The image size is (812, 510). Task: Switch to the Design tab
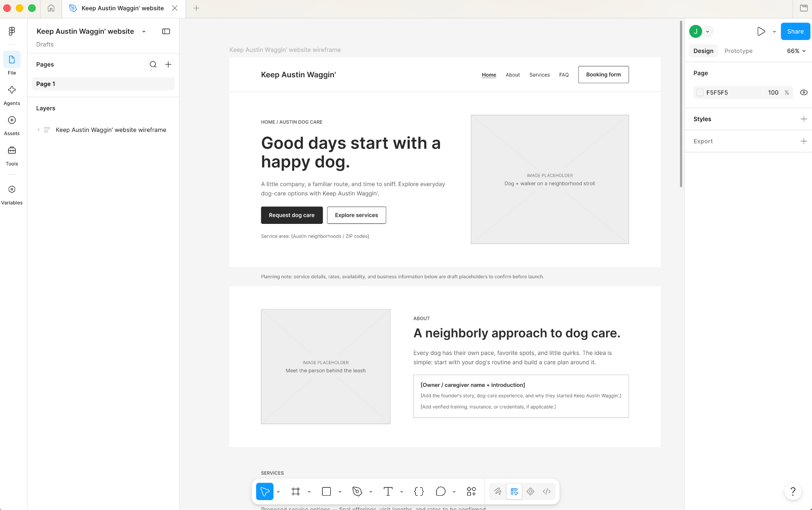pyautogui.click(x=703, y=51)
